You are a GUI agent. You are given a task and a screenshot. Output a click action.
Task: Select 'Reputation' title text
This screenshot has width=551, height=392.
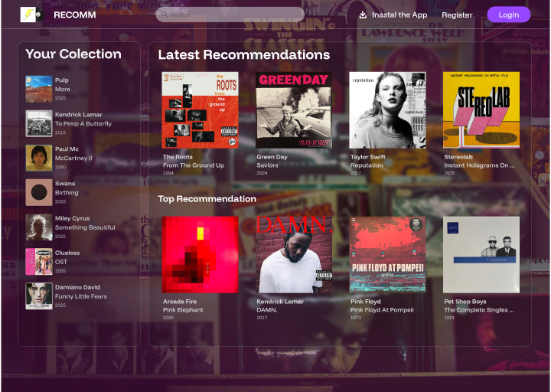pos(367,165)
